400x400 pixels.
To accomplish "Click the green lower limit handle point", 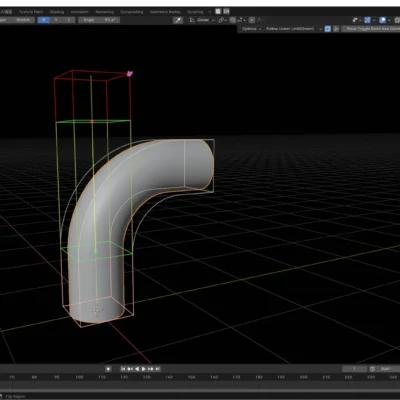I will click(x=96, y=251).
